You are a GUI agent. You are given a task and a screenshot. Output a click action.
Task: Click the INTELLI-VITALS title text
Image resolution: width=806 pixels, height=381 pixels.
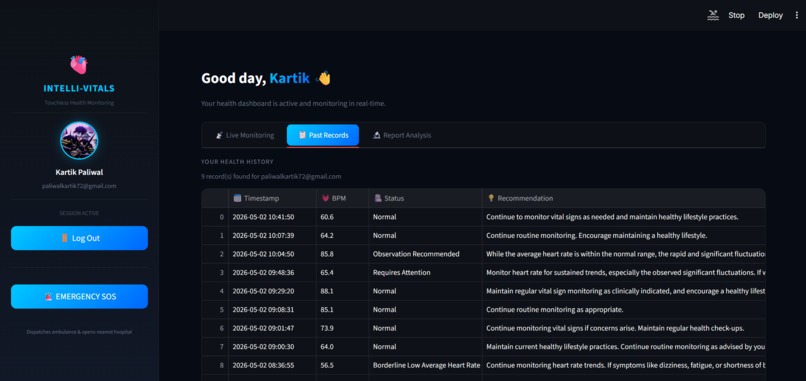click(79, 88)
